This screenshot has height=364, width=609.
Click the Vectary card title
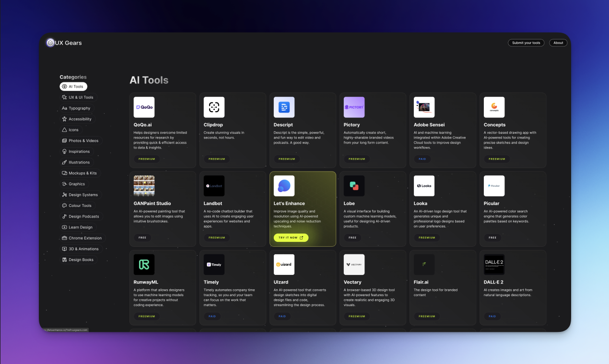point(352,282)
